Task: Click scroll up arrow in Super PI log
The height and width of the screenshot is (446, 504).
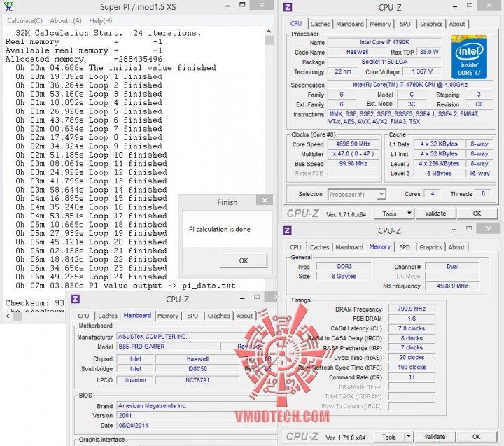Action: pos(269,32)
